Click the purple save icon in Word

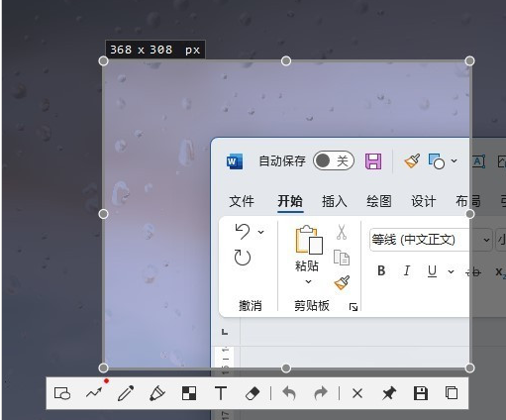pyautogui.click(x=373, y=161)
